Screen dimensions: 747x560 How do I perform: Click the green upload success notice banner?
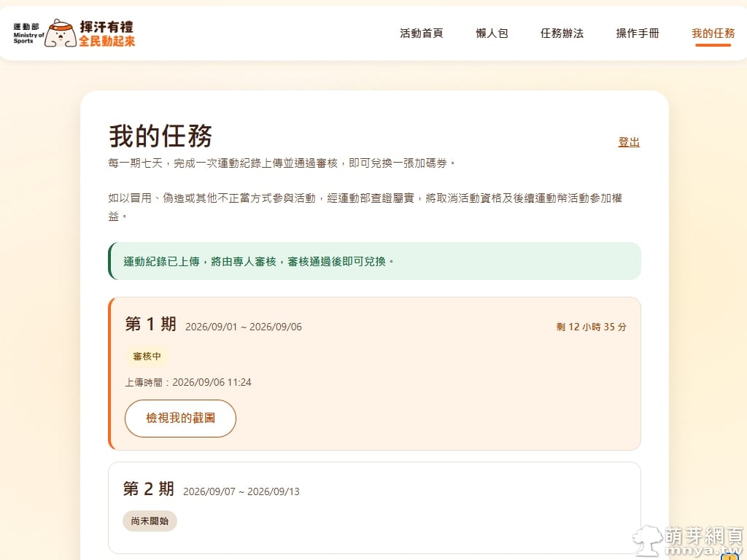point(374,261)
